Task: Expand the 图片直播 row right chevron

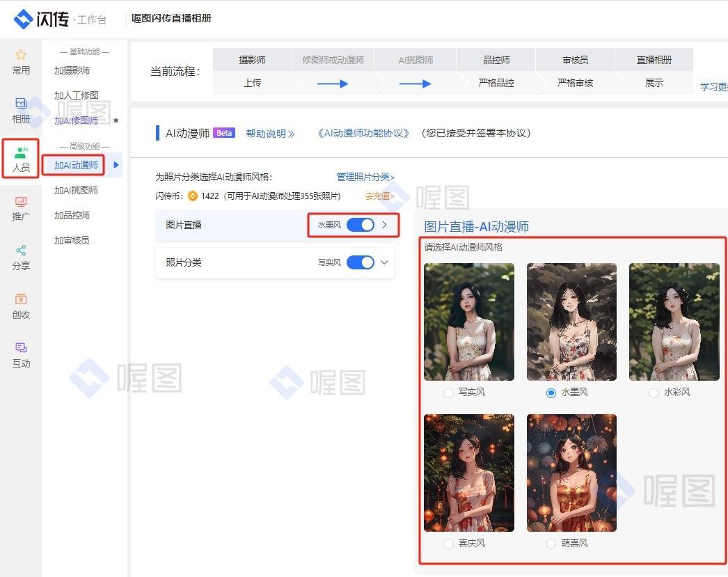Action: pyautogui.click(x=384, y=225)
